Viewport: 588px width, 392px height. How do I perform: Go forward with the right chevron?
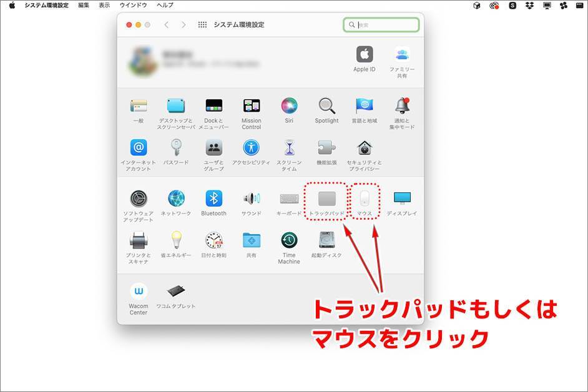tap(184, 25)
